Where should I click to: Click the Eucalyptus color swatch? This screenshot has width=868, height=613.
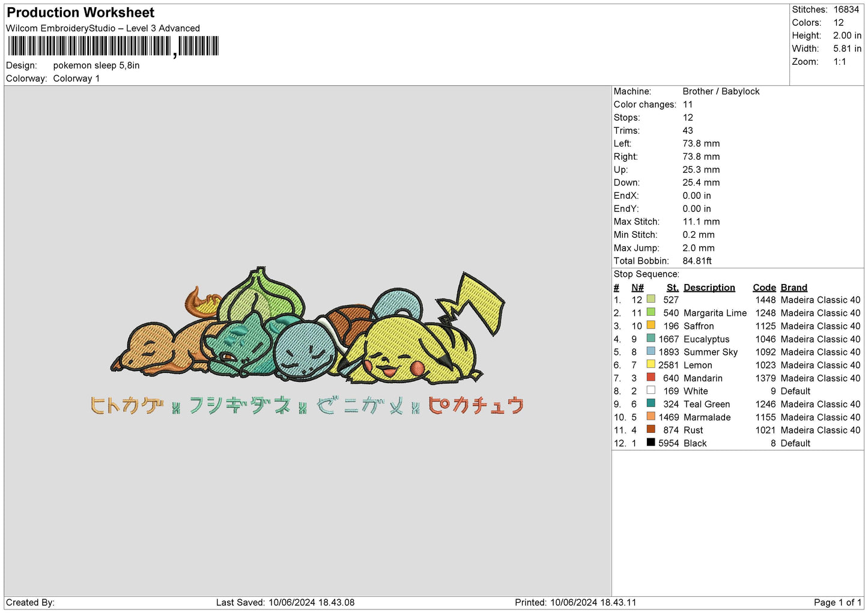click(651, 338)
